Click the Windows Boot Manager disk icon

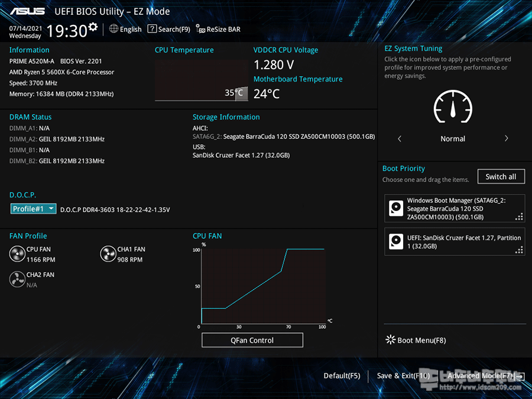click(395, 208)
